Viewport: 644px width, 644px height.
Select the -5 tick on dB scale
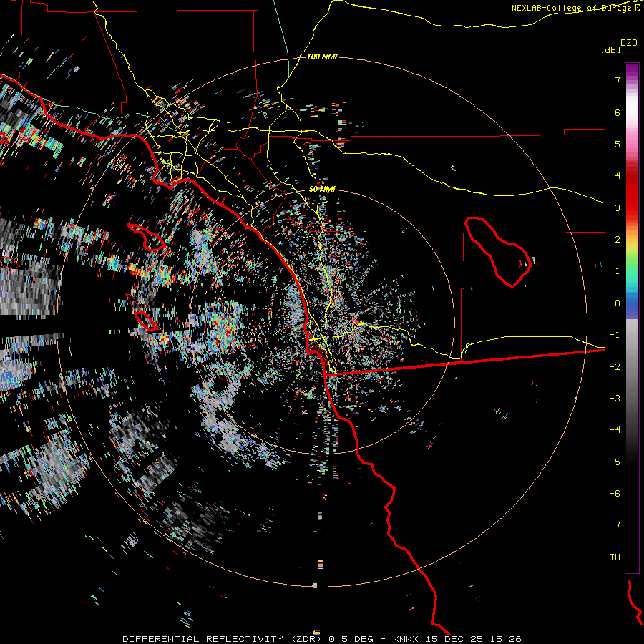pyautogui.click(x=615, y=462)
